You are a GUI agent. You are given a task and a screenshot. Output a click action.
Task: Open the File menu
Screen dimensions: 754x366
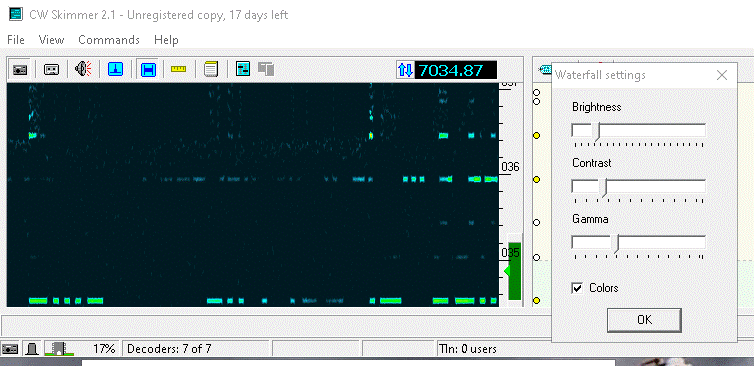[x=16, y=39]
